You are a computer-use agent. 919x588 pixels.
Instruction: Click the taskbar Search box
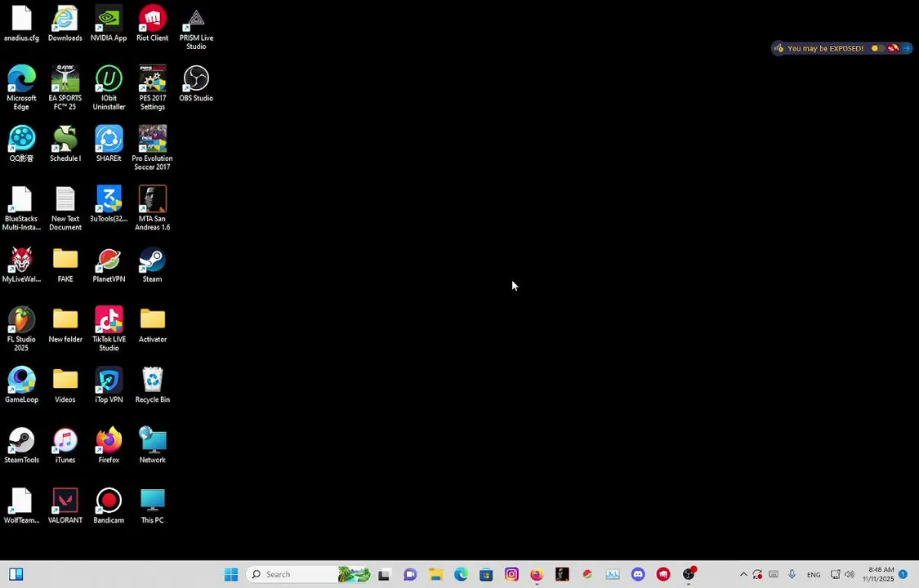[308, 575]
